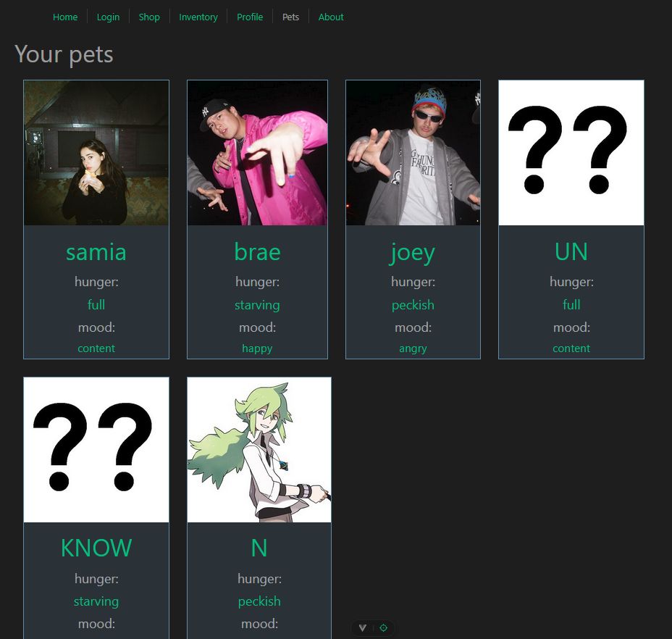Visit the Profile page

(250, 17)
